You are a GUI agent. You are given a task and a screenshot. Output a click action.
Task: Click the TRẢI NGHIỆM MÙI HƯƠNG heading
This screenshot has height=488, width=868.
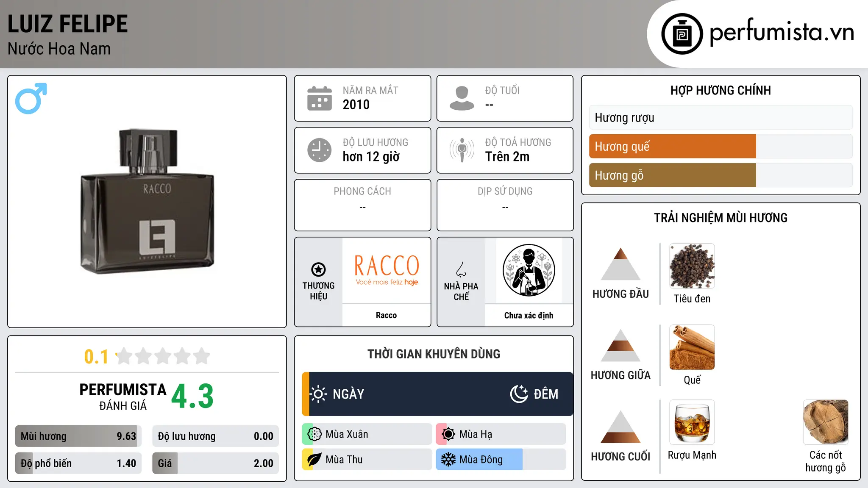721,218
